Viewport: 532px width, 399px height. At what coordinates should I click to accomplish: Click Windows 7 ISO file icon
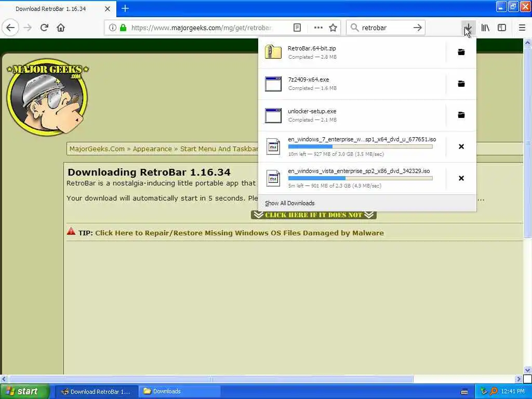[x=273, y=147]
